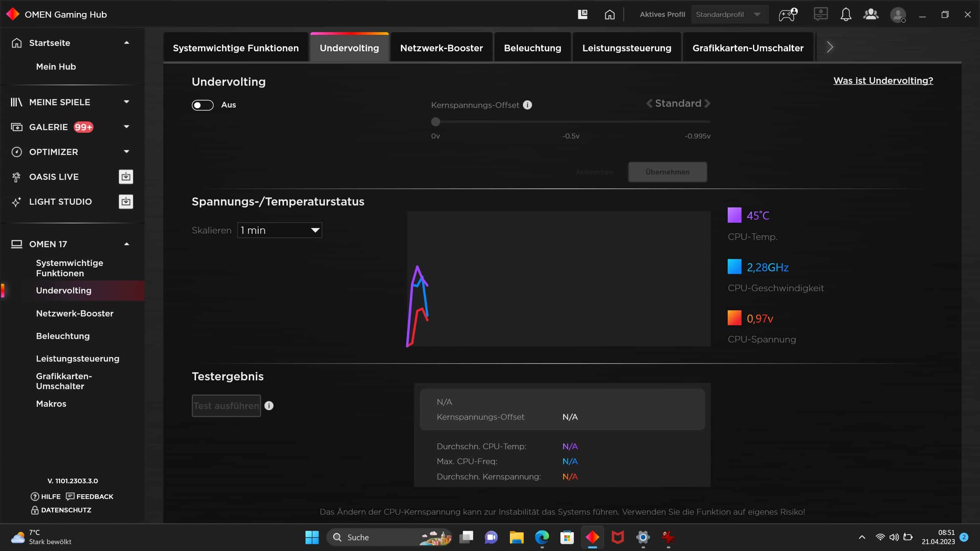Open the Skalieren 1 min dropdown
Image resolution: width=980 pixels, height=551 pixels.
279,230
